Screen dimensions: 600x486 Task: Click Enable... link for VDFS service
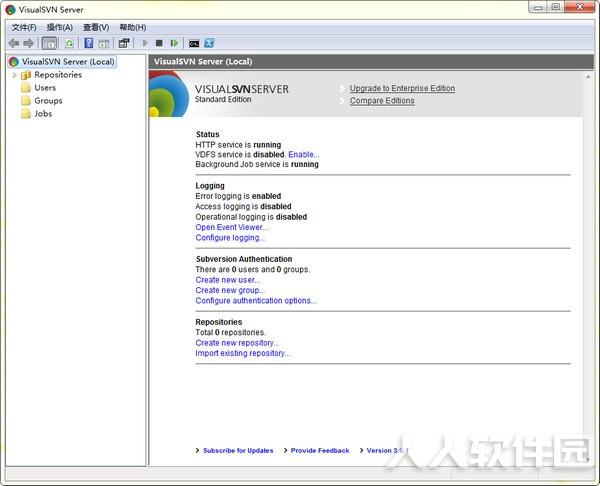(303, 155)
